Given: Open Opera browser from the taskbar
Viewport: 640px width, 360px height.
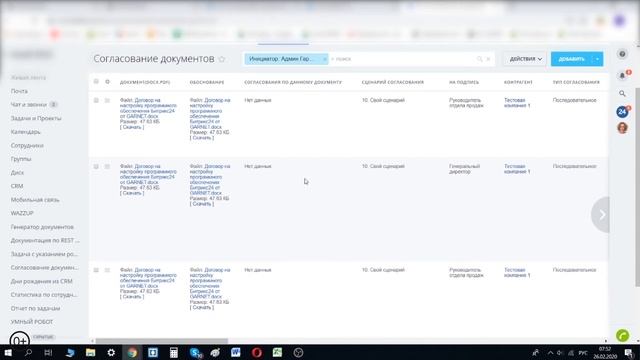Looking at the screenshot, I should [256, 353].
